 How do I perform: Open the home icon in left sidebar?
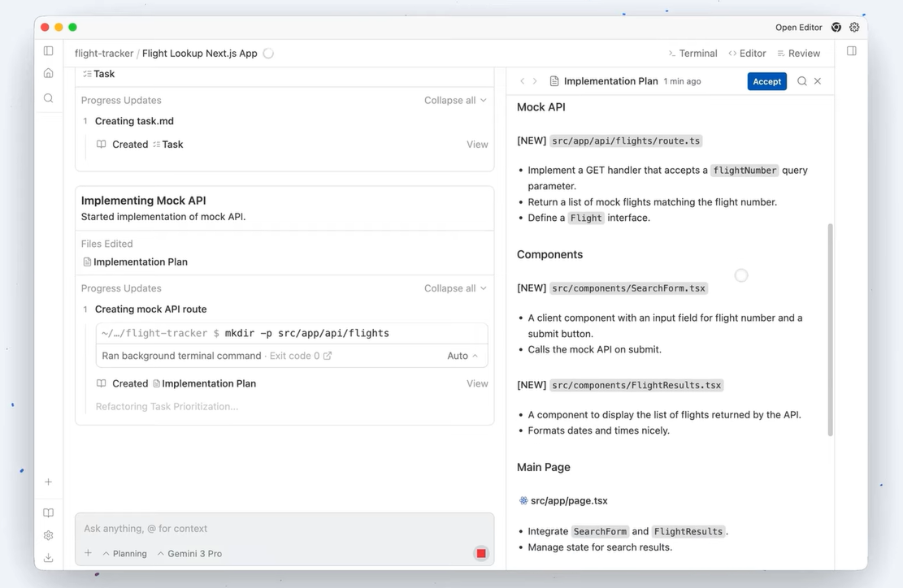pyautogui.click(x=49, y=73)
